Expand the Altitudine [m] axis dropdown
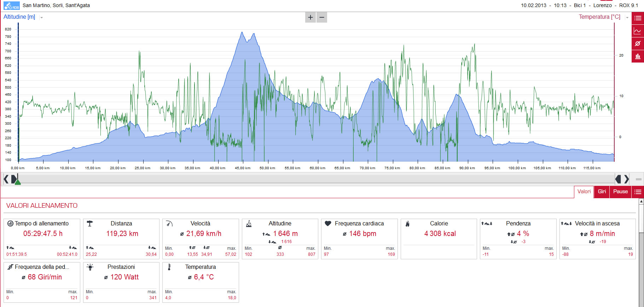The image size is (644, 307). (x=41, y=17)
